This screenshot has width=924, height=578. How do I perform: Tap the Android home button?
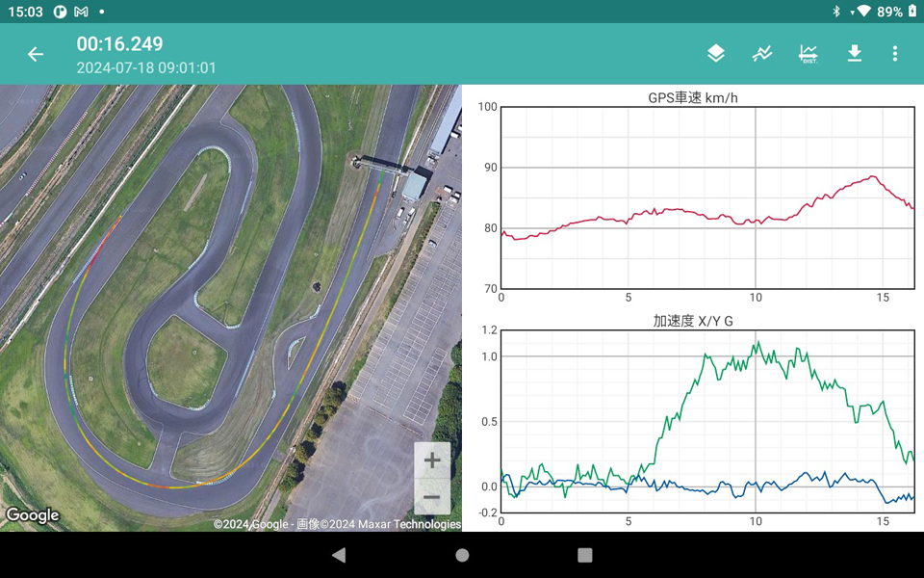462,556
